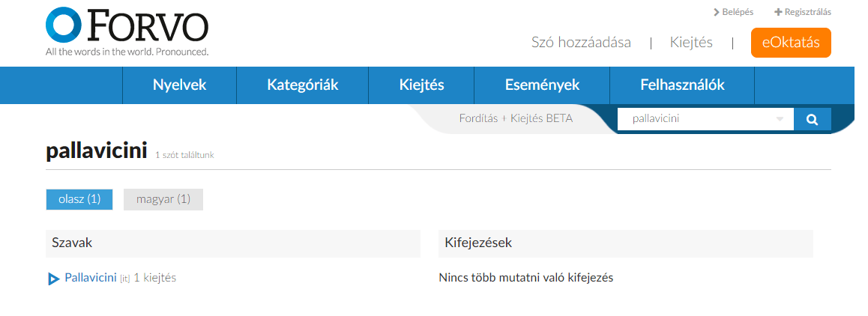Switch to the Fordítás search mode
Viewport: 868px width, 316px height.
[x=478, y=118]
